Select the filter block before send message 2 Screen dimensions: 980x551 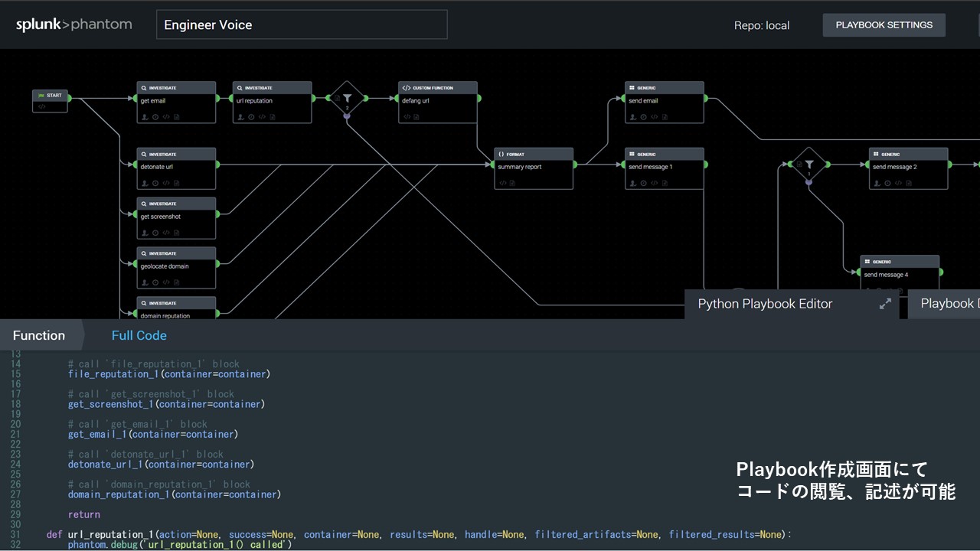pos(808,164)
